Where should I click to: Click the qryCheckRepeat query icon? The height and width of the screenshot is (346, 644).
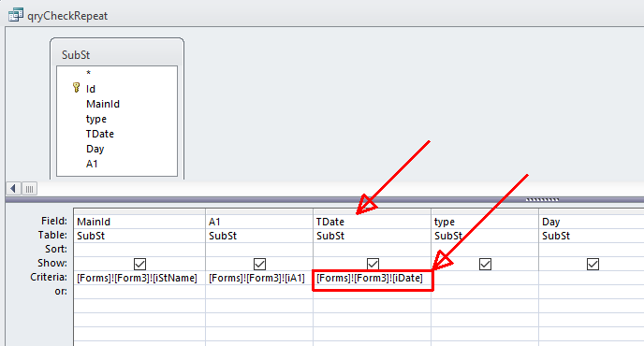coord(16,15)
